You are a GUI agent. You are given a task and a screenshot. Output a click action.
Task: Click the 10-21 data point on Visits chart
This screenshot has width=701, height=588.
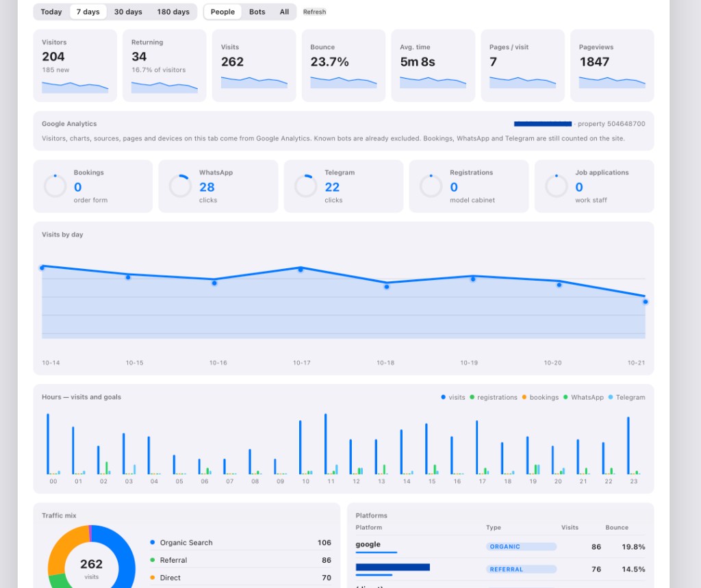(x=645, y=302)
